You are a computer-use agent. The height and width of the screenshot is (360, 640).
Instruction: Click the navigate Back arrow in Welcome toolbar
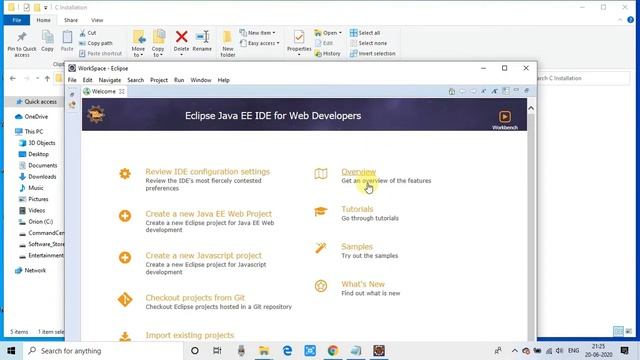click(462, 91)
